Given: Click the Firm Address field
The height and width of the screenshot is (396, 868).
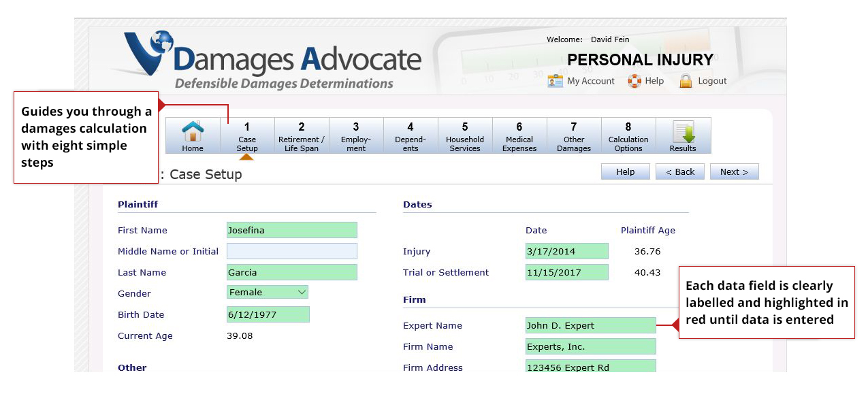Looking at the screenshot, I should click(591, 367).
